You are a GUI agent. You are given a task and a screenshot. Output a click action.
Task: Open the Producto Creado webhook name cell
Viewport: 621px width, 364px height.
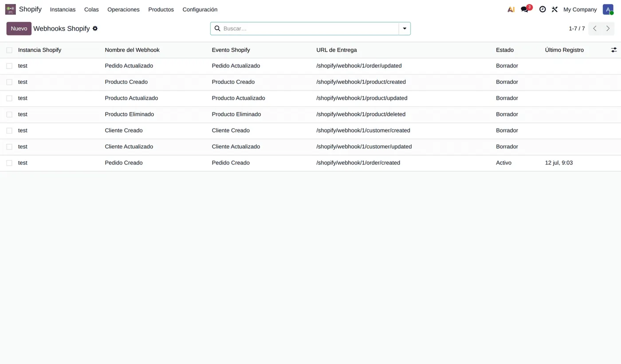126,82
